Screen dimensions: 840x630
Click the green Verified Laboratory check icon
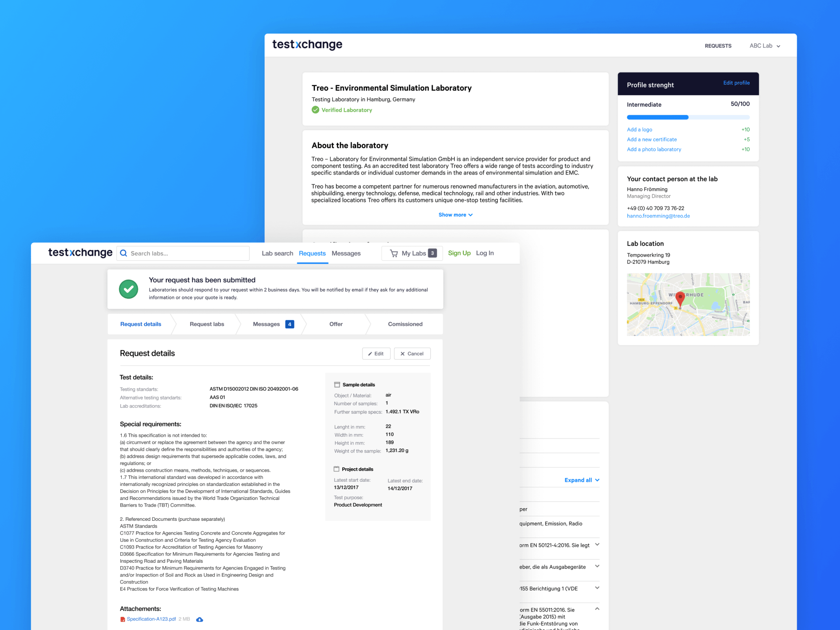[315, 110]
